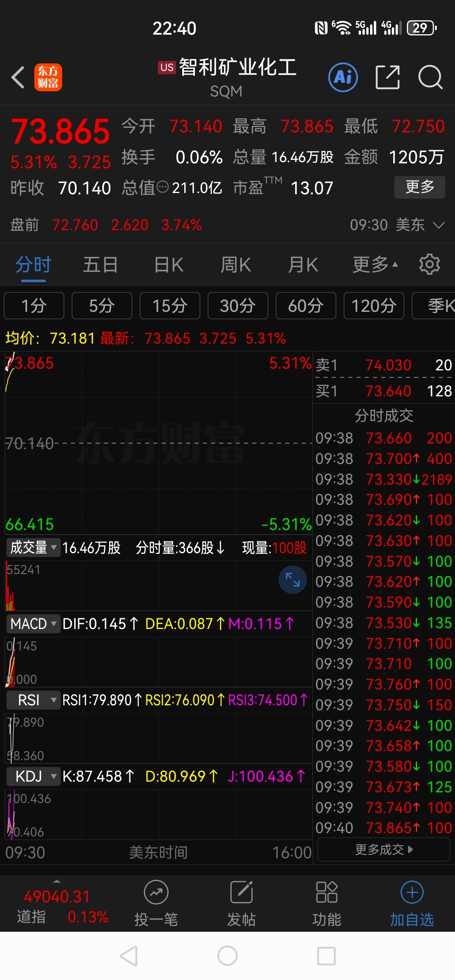Tap Android home navigation button
The width and height of the screenshot is (455, 980).
(x=227, y=956)
